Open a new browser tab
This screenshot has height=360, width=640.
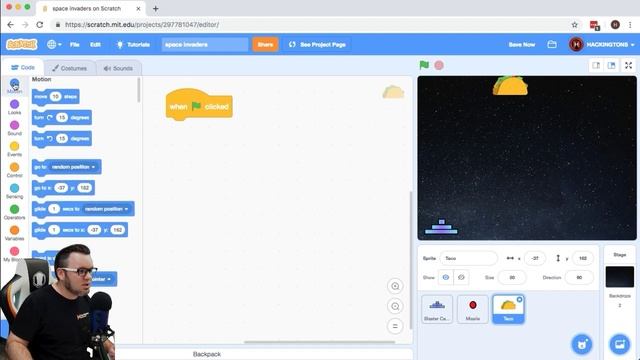[156, 9]
